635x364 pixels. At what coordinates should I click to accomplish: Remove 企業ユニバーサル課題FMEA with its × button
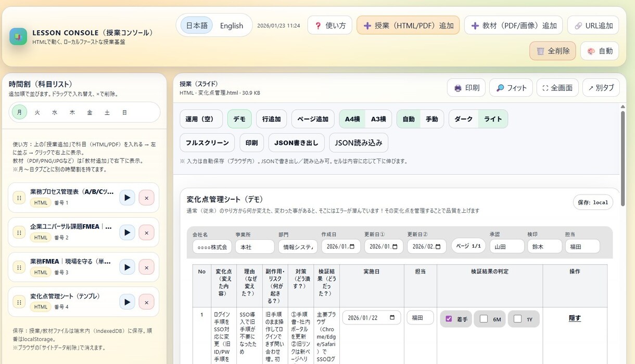tap(146, 232)
